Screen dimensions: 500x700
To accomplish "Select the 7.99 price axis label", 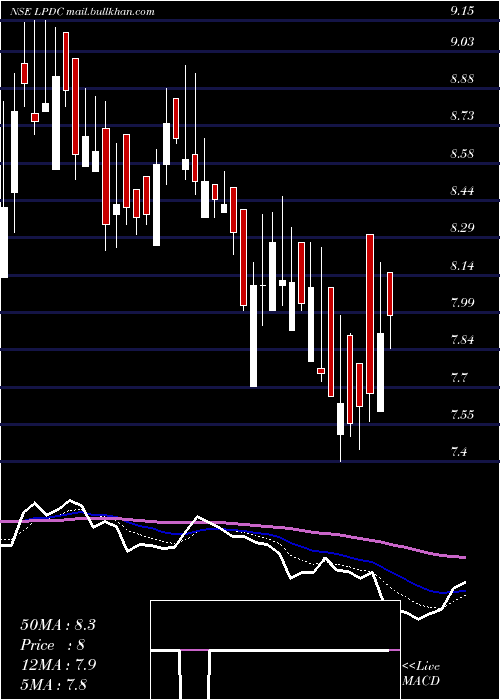I will click(462, 303).
